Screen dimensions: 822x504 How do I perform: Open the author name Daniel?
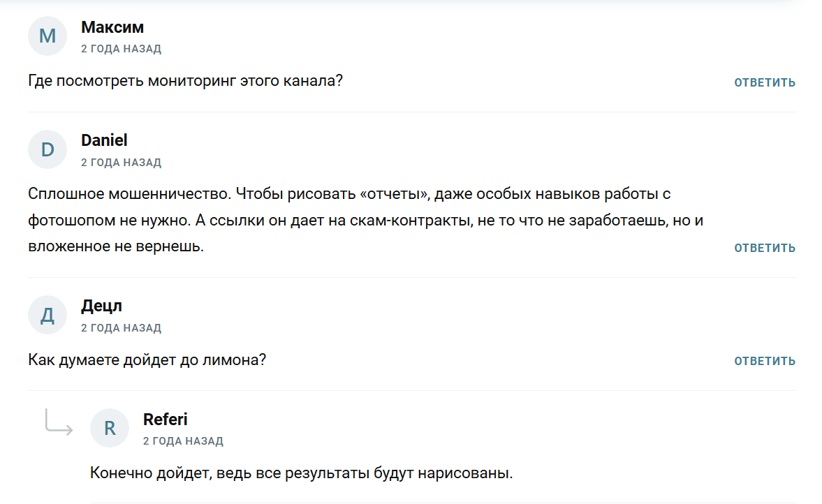104,140
